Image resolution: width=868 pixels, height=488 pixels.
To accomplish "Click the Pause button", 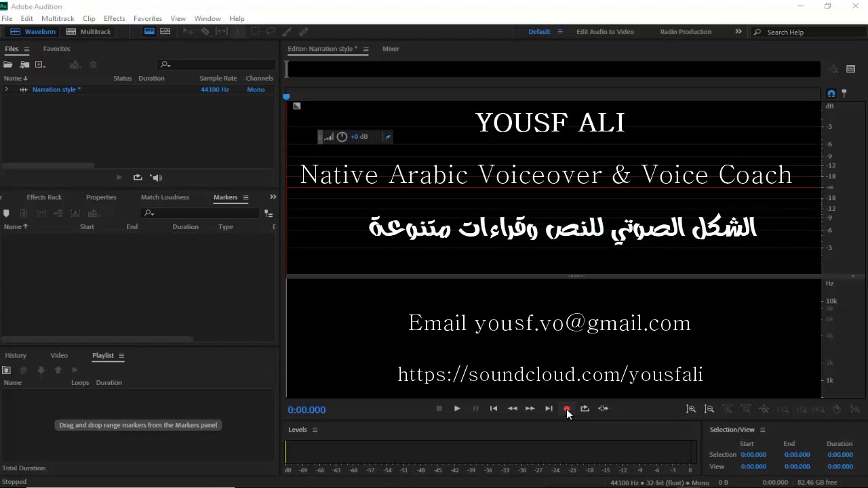I will click(x=475, y=409).
